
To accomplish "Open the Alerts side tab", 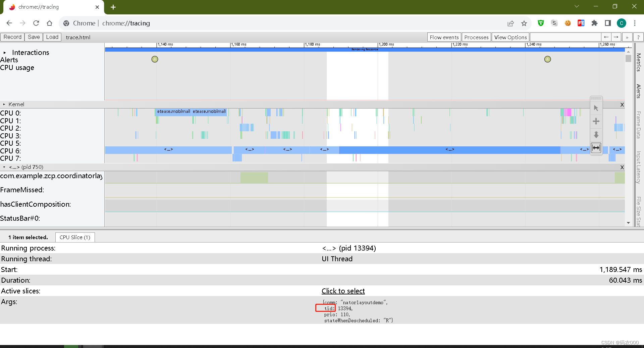I will (639, 91).
